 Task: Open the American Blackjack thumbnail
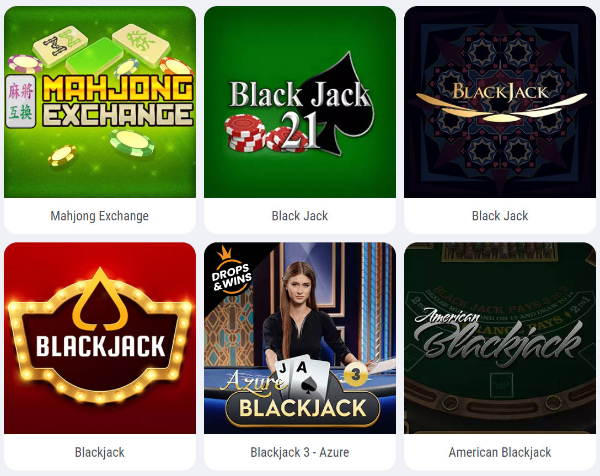[500, 338]
